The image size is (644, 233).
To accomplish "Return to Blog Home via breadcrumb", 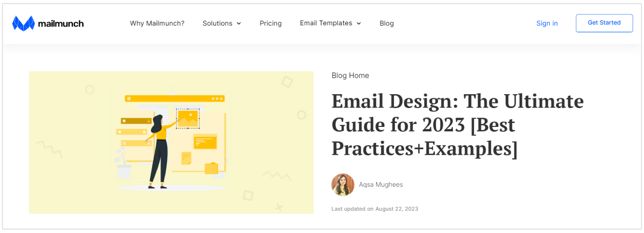I will point(350,75).
